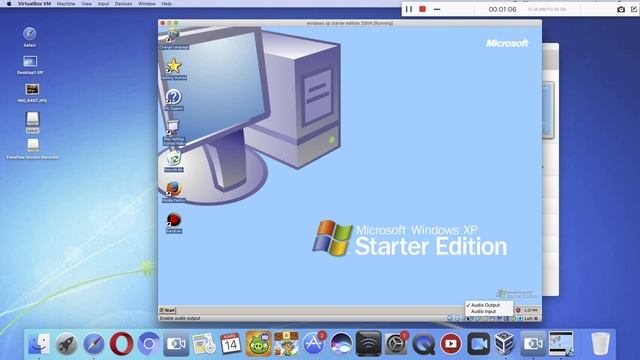Click the optical disc indicator in VM status bar
The height and width of the screenshot is (360, 640).
(x=457, y=318)
